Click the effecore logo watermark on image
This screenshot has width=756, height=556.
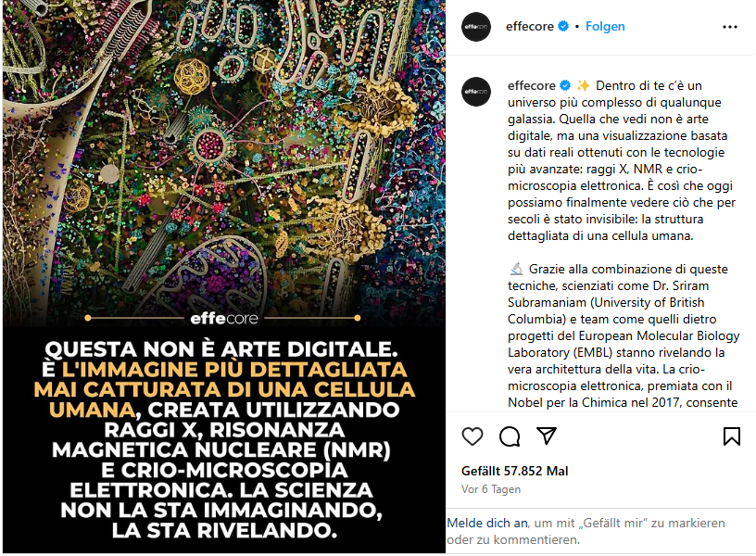224,319
